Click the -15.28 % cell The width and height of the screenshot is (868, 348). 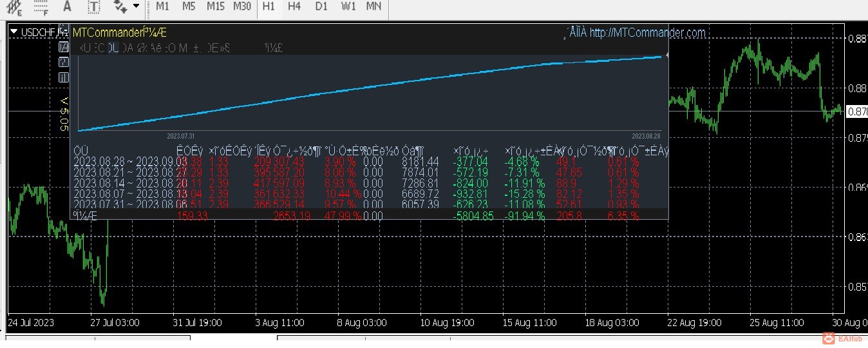(x=522, y=194)
